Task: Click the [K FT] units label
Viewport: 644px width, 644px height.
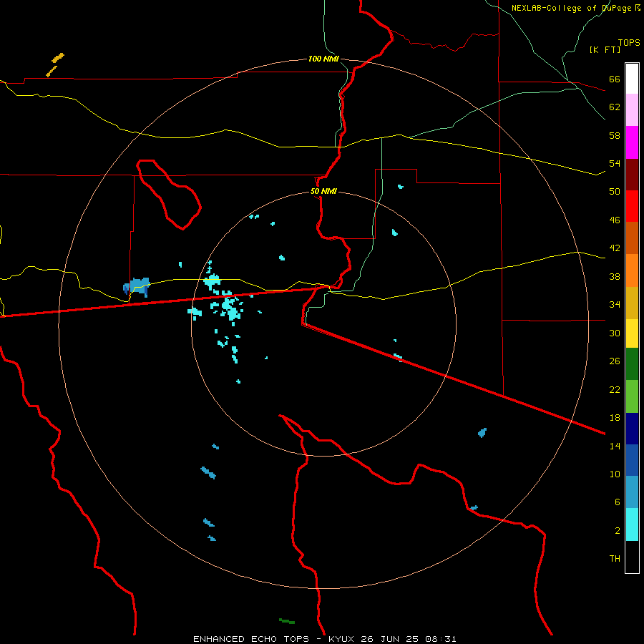Action: point(605,49)
